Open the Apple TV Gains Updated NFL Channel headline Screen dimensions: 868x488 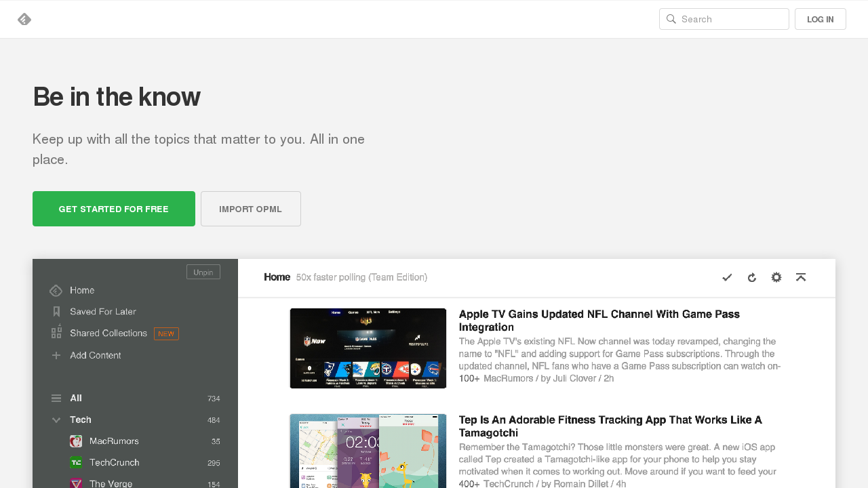pyautogui.click(x=599, y=321)
